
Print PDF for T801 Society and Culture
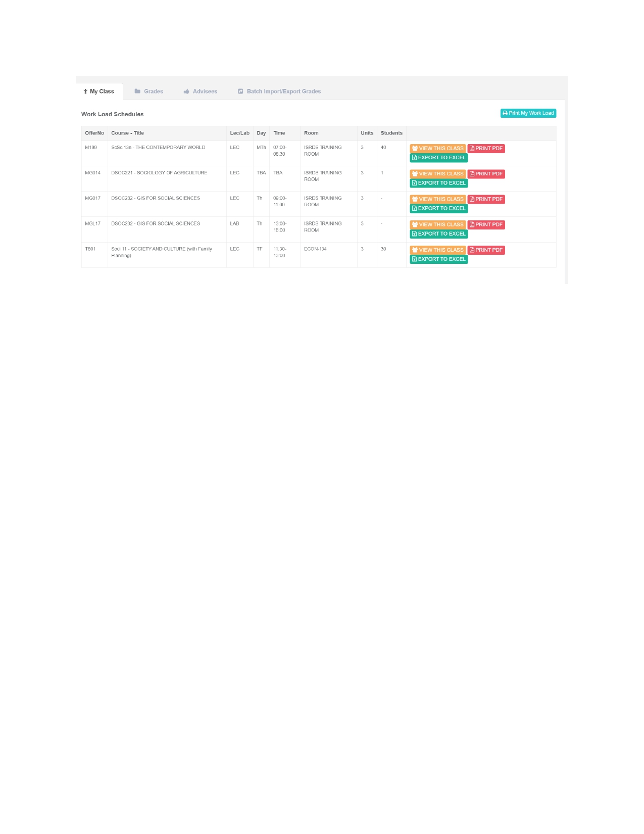click(x=486, y=250)
